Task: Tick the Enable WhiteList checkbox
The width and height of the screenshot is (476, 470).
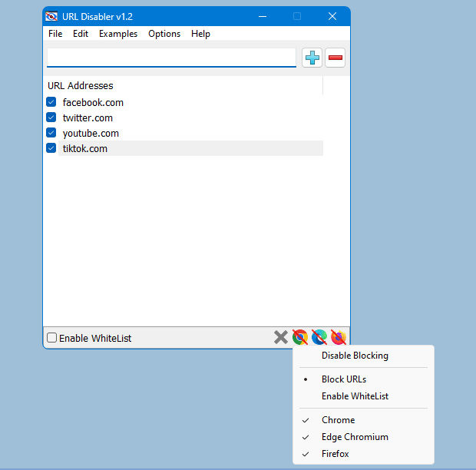Action: [52, 338]
